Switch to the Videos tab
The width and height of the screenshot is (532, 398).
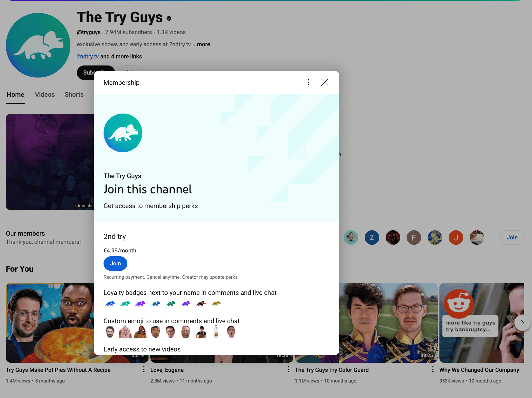pos(45,94)
